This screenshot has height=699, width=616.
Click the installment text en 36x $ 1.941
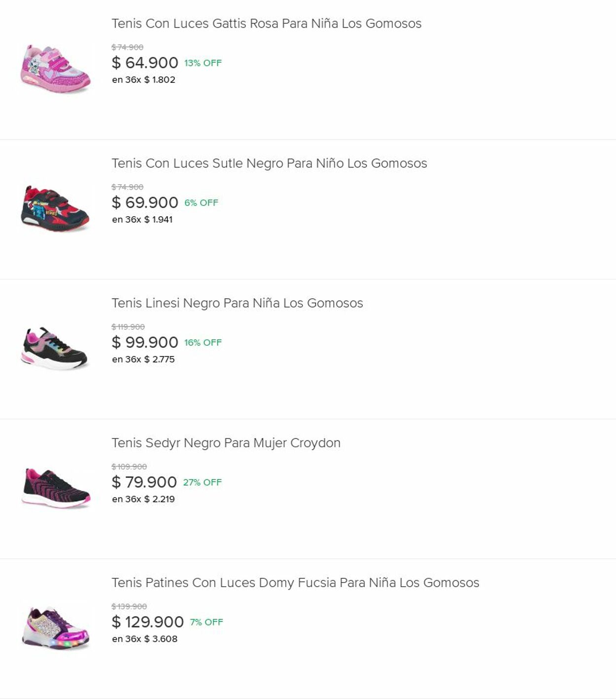(142, 220)
